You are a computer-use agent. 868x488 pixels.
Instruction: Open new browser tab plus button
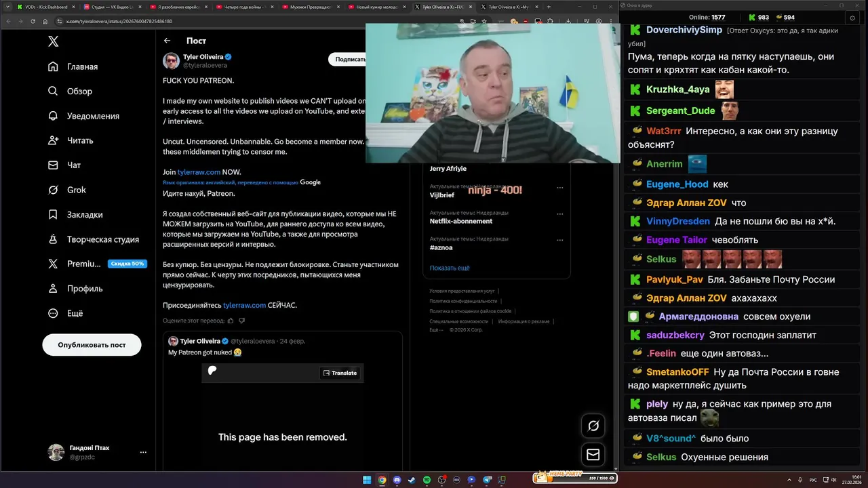click(549, 7)
